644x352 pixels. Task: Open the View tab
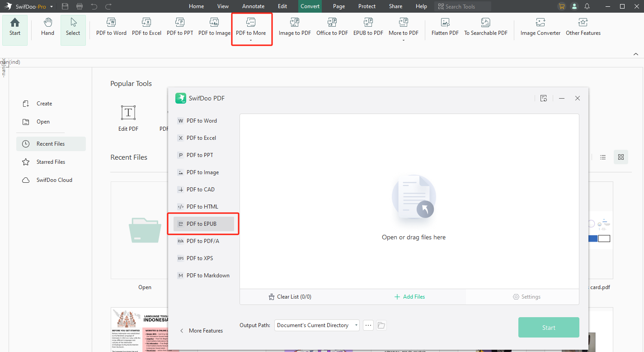(x=223, y=6)
